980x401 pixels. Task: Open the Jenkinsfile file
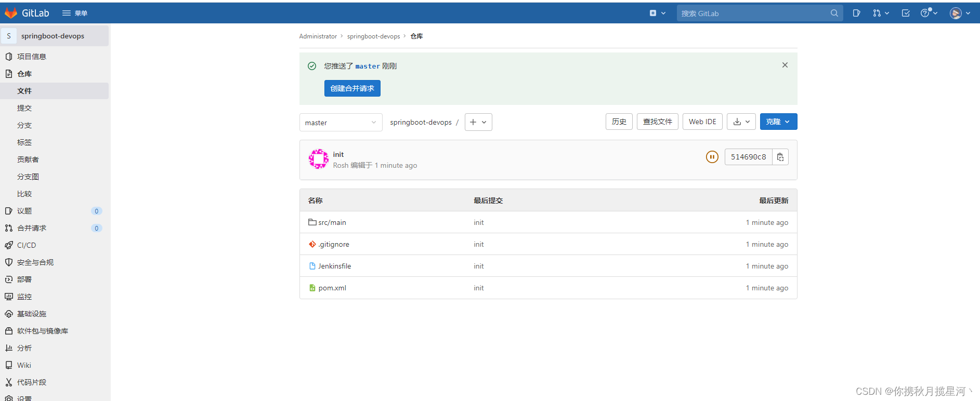pyautogui.click(x=335, y=266)
